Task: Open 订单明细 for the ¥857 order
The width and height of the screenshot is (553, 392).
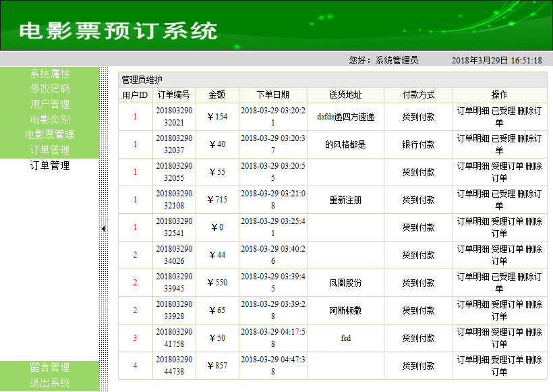Action: pos(473,360)
